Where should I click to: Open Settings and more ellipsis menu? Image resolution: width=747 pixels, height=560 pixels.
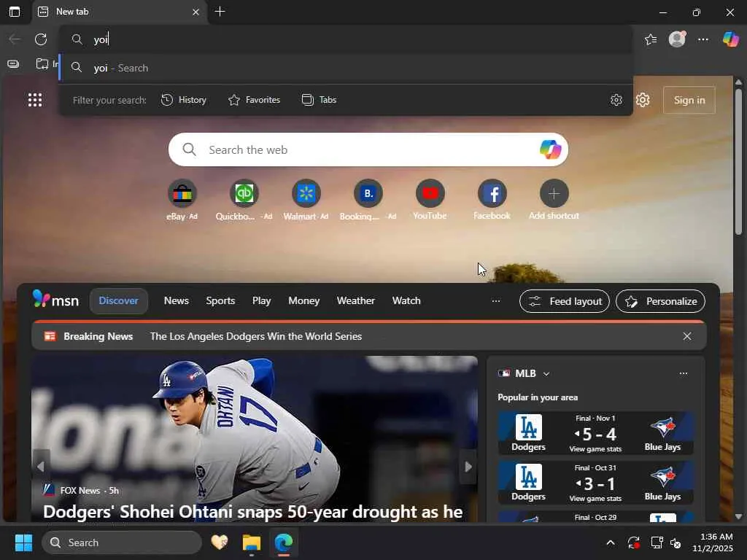703,39
